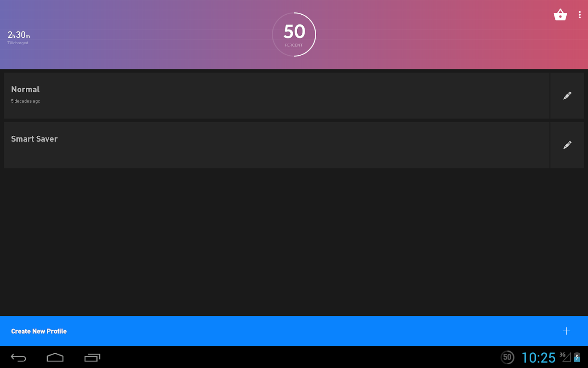
Task: Open the overflow menu with three dots
Action: tap(579, 15)
